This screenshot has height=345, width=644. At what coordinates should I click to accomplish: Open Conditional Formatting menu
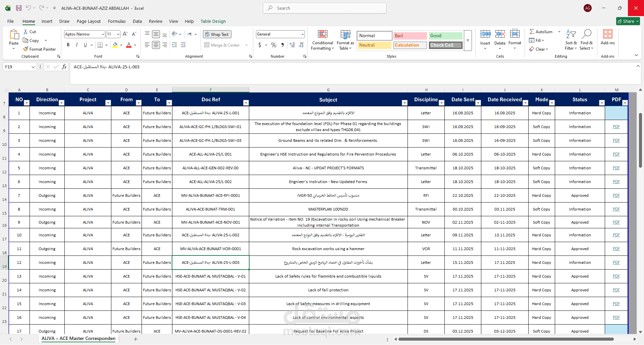pyautogui.click(x=322, y=40)
